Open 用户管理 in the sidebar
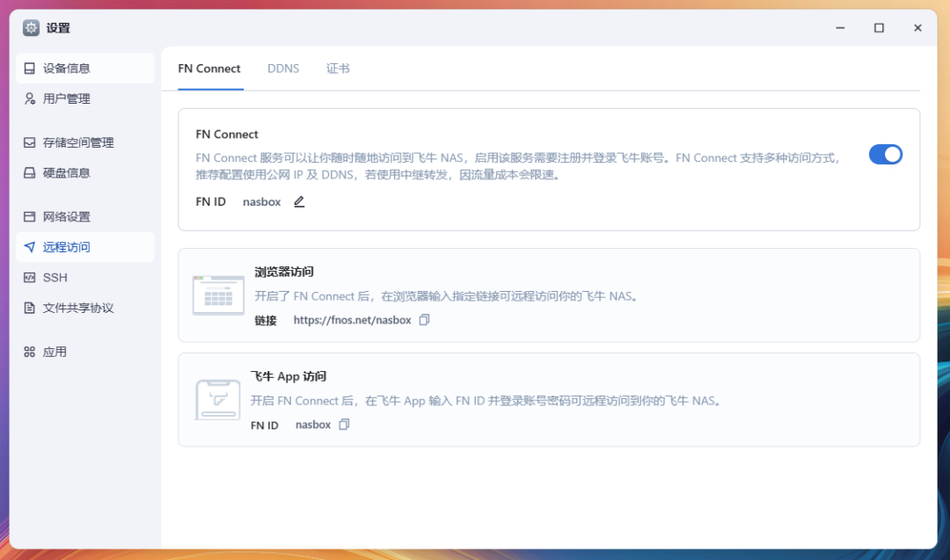Viewport: 950px width, 560px height. pos(84,98)
